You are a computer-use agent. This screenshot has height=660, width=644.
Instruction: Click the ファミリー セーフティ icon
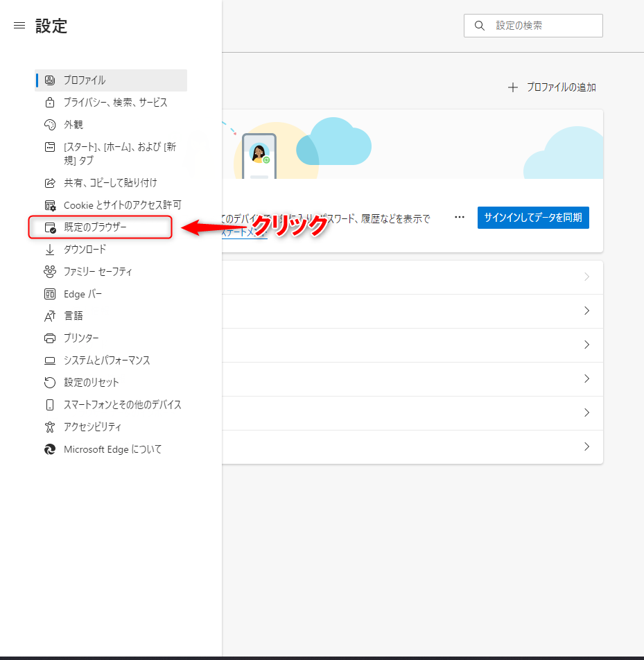50,272
